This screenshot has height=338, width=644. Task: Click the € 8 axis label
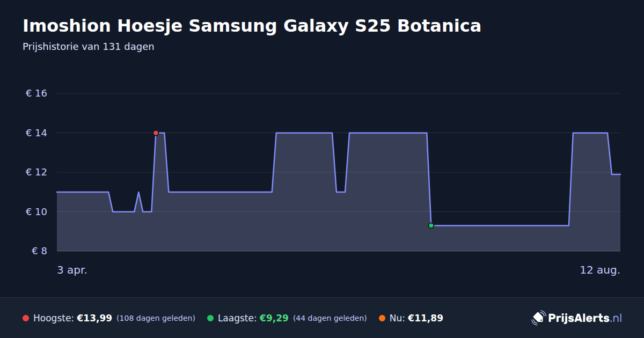(x=39, y=251)
